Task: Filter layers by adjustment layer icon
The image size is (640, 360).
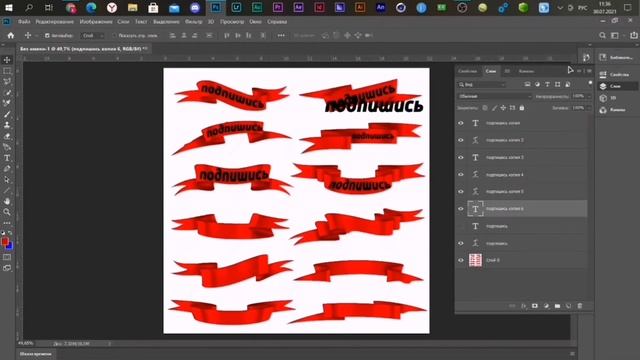Action: point(537,84)
